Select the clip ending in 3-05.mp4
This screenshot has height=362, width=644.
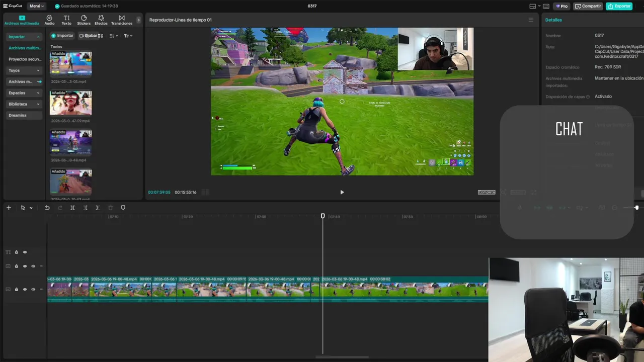(70, 63)
